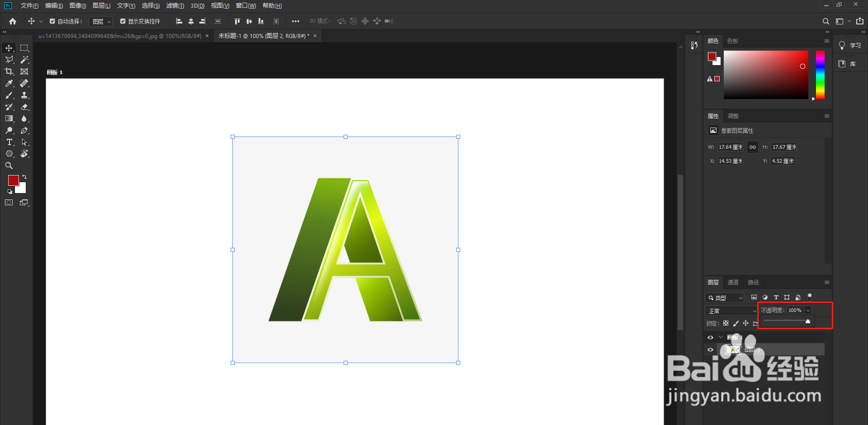
Task: Open the 库 libraries panel button
Action: (847, 64)
